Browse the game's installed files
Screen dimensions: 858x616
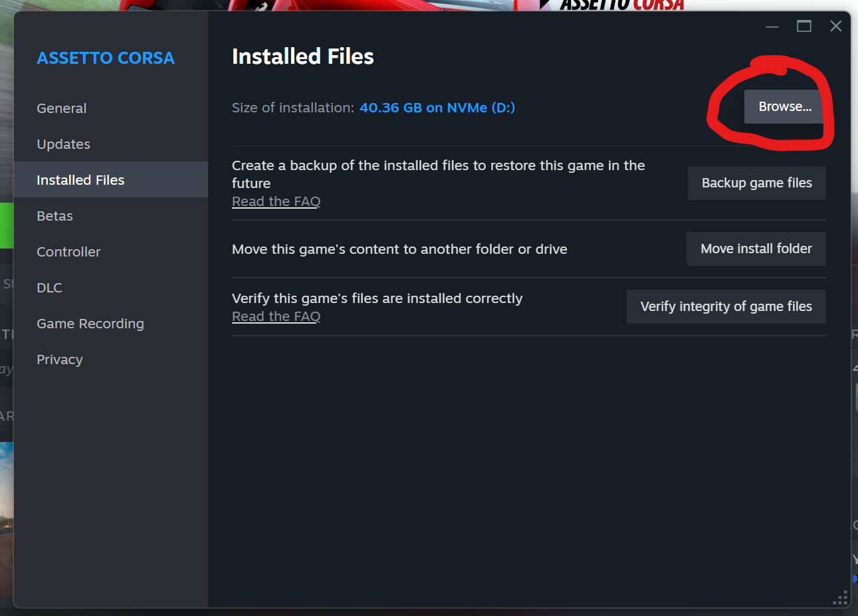(784, 106)
